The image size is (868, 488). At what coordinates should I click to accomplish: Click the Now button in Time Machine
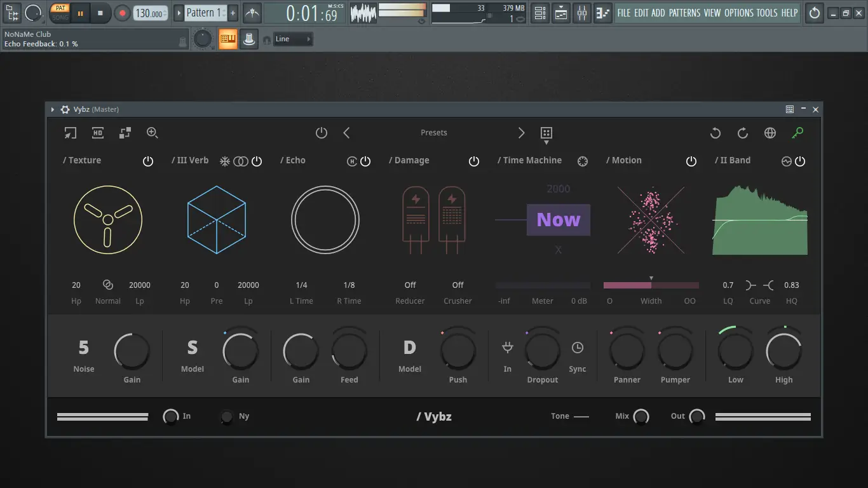click(x=558, y=219)
